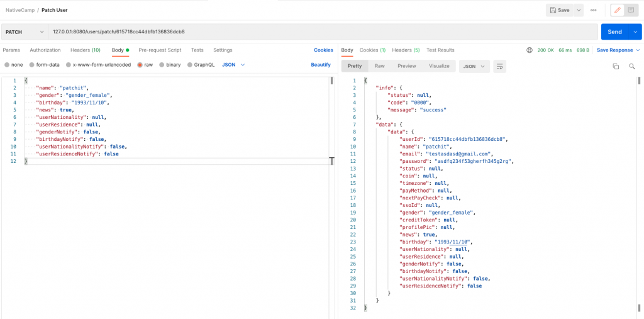Copy the response body to the clipboard

pyautogui.click(x=616, y=66)
